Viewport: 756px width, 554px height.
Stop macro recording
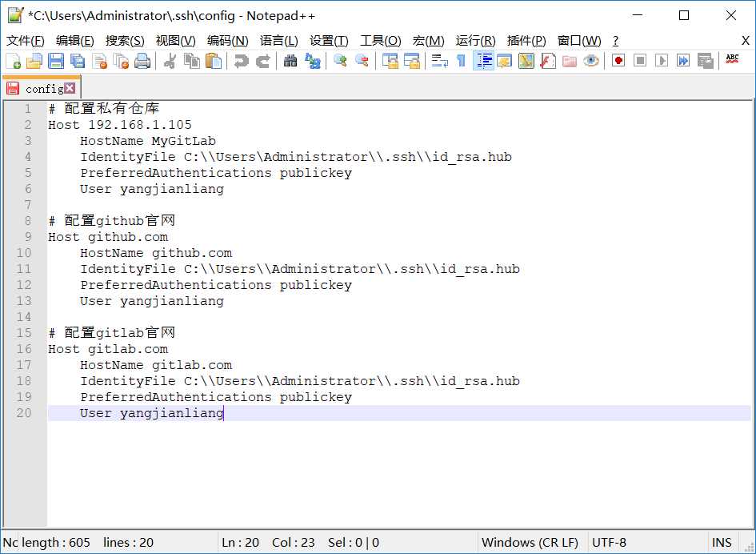pyautogui.click(x=640, y=62)
